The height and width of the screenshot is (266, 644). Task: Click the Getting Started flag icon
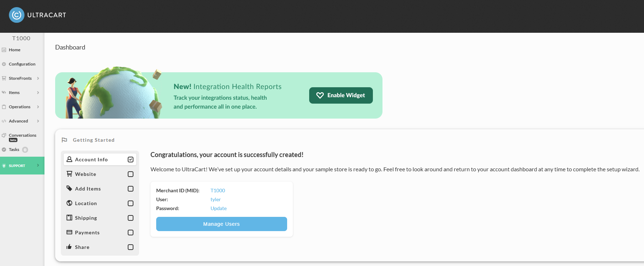pos(64,140)
